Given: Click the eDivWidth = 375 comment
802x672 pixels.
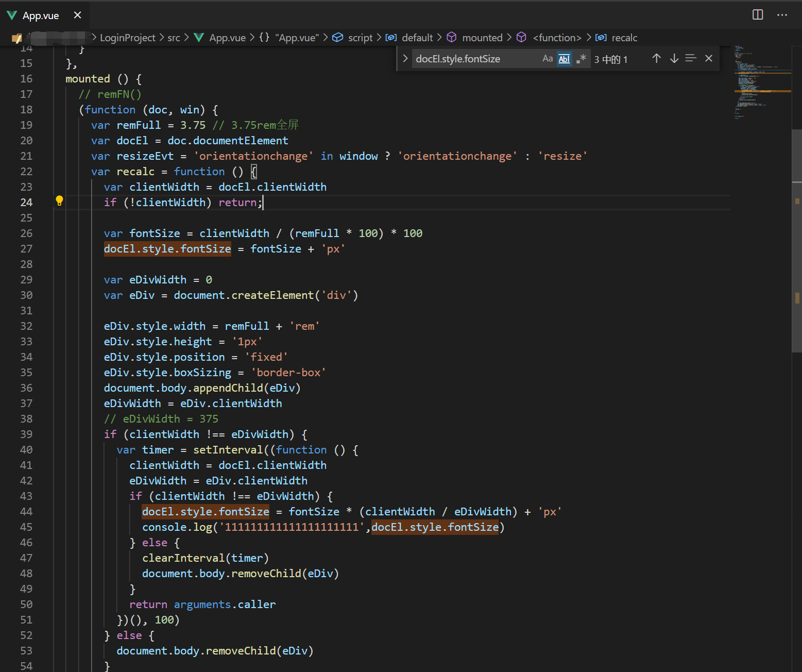Looking at the screenshot, I should pos(161,419).
